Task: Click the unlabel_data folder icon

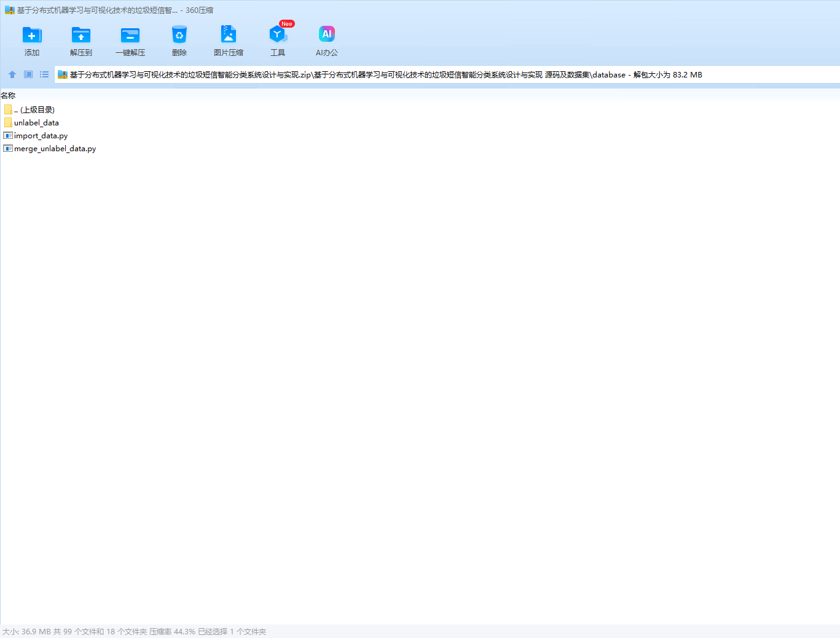Action: point(8,122)
